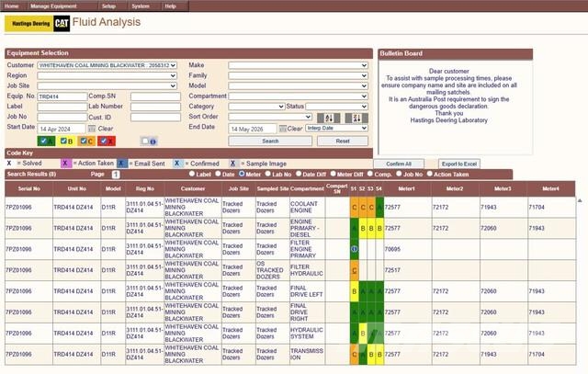This screenshot has height=374, width=588.
Task: Select the Label radio button
Action: [192, 174]
